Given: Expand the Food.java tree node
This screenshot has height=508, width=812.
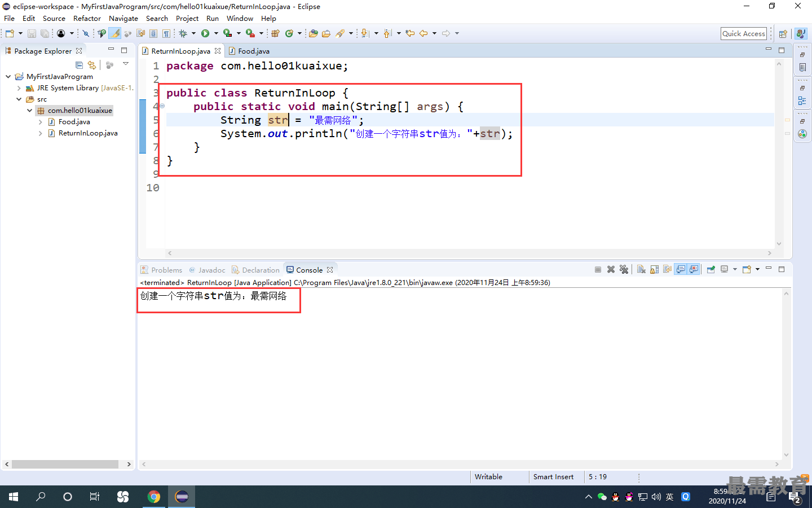Looking at the screenshot, I should point(40,122).
